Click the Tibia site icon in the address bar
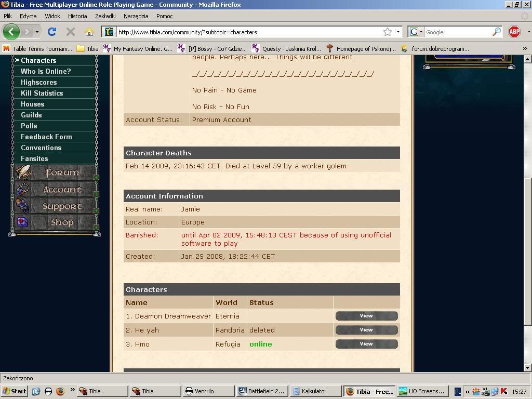The width and height of the screenshot is (532, 399). coord(109,32)
